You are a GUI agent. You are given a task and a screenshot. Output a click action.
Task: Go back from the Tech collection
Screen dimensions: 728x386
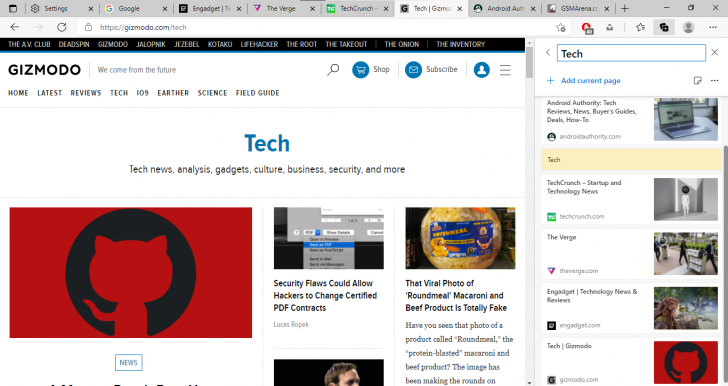[548, 52]
